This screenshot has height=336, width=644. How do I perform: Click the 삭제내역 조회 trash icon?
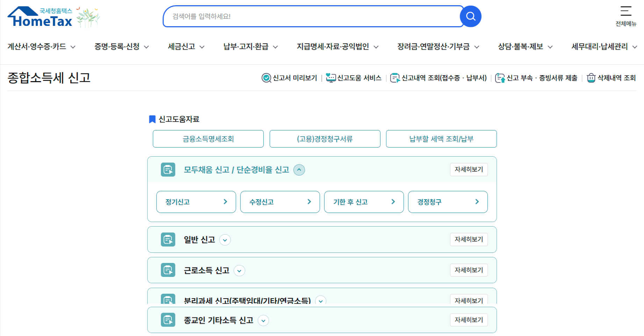click(591, 78)
